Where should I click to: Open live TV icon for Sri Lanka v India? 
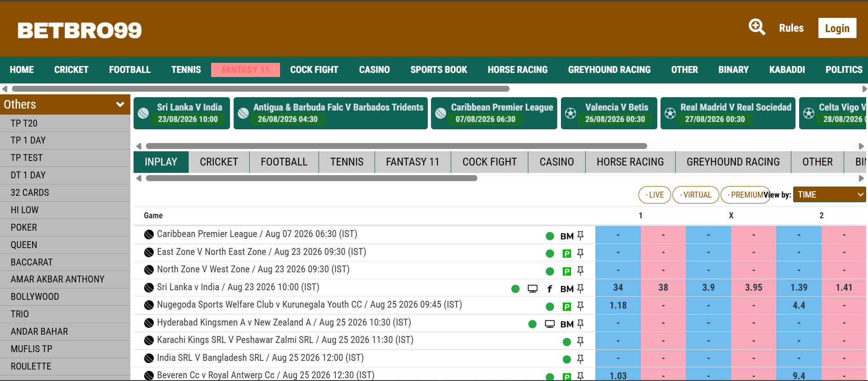tap(532, 289)
